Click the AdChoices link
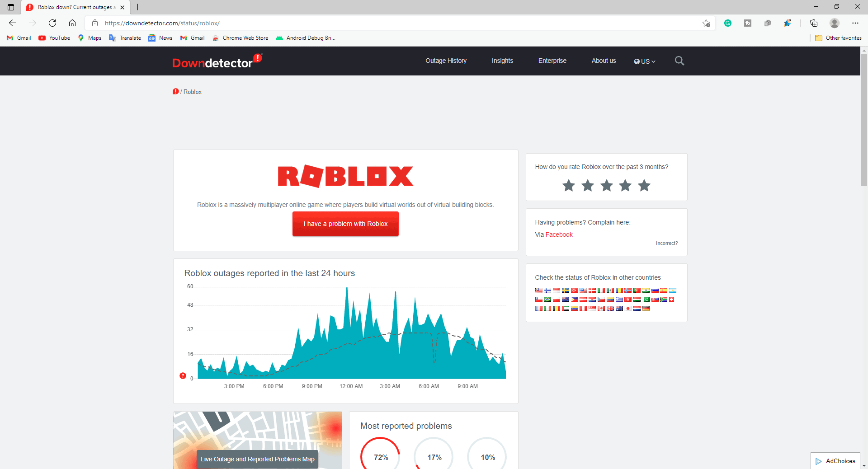The image size is (868, 469). coord(835,461)
